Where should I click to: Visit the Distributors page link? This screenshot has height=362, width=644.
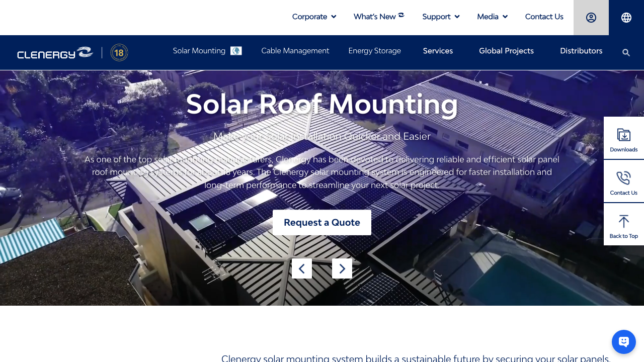[x=581, y=51]
